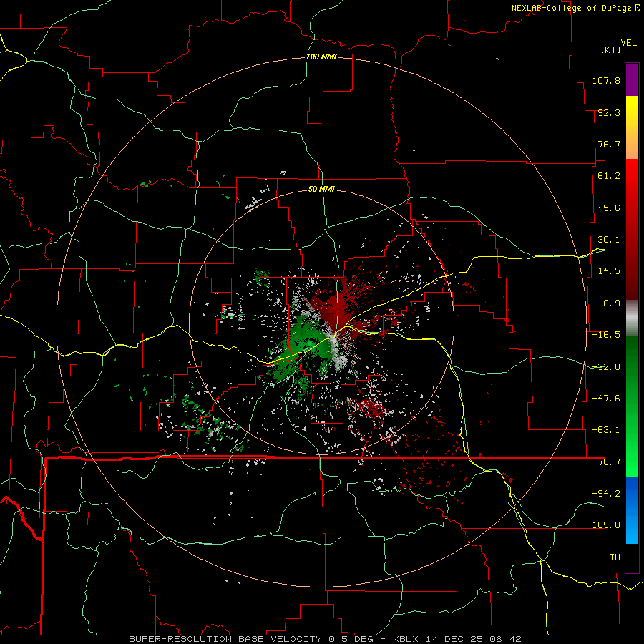This screenshot has height=644, width=644.
Task: Click the 50 NMI range ring label
Action: click(x=321, y=189)
